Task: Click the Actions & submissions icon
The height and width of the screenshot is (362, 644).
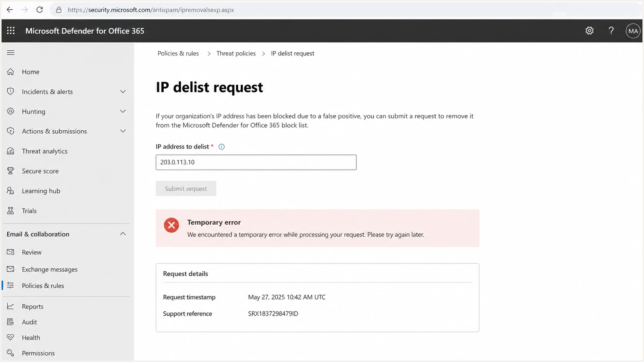Action: (x=11, y=131)
